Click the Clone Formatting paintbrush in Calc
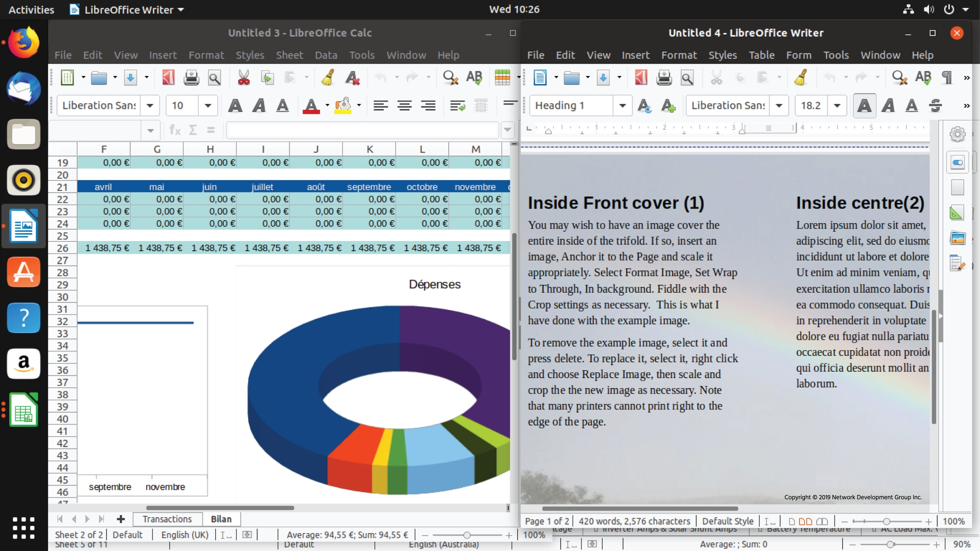The image size is (980, 551). (x=328, y=78)
